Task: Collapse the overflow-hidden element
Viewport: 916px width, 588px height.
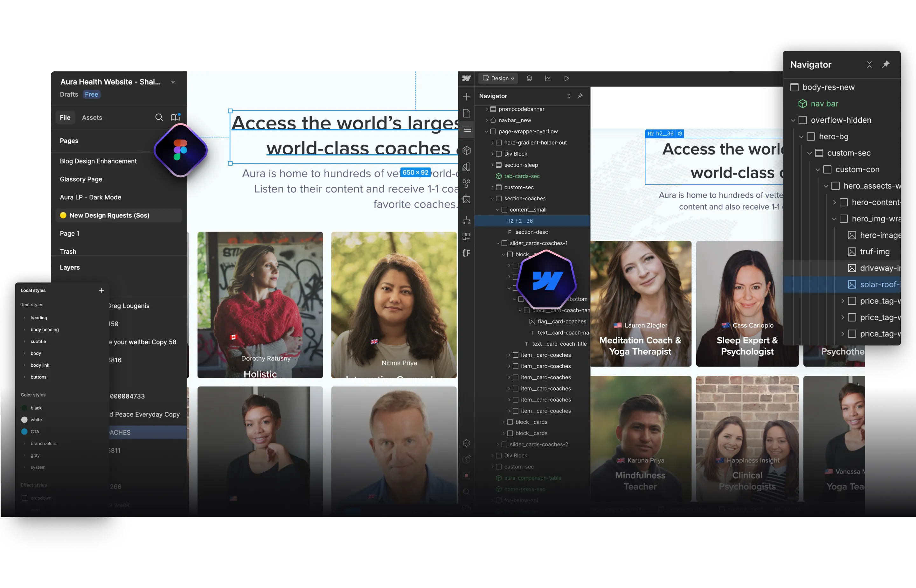Action: 793,120
